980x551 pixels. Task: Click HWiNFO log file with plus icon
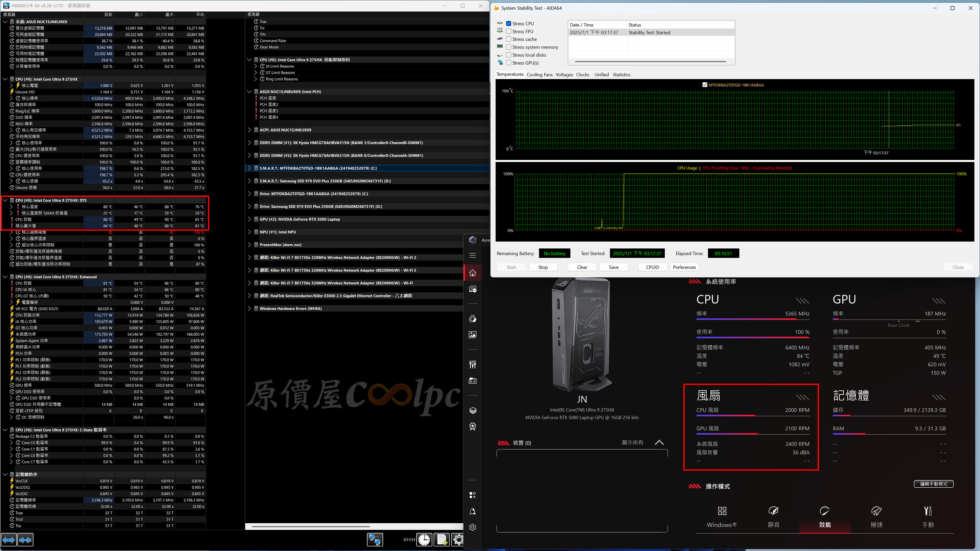[x=442, y=539]
